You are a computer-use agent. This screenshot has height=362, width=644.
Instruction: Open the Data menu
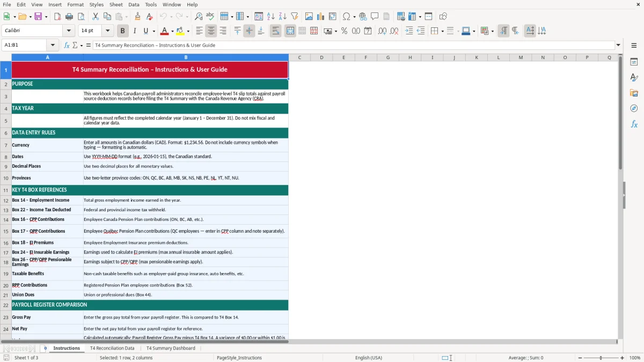tap(134, 4)
